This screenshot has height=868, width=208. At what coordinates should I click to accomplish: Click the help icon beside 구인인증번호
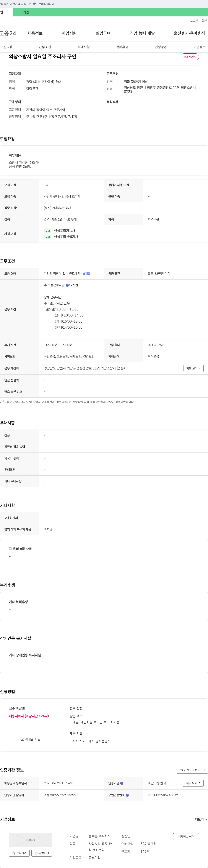pyautogui.click(x=127, y=795)
